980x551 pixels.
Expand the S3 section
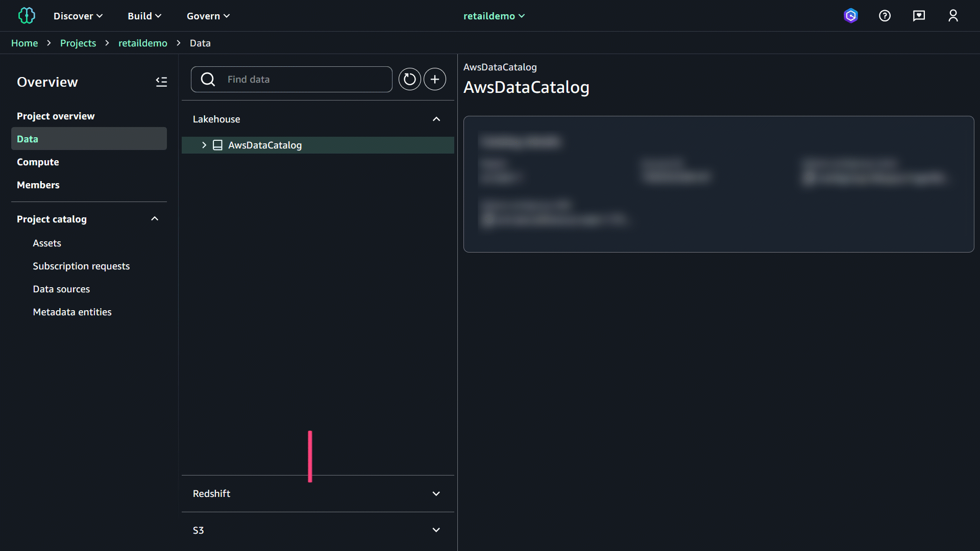pyautogui.click(x=436, y=530)
